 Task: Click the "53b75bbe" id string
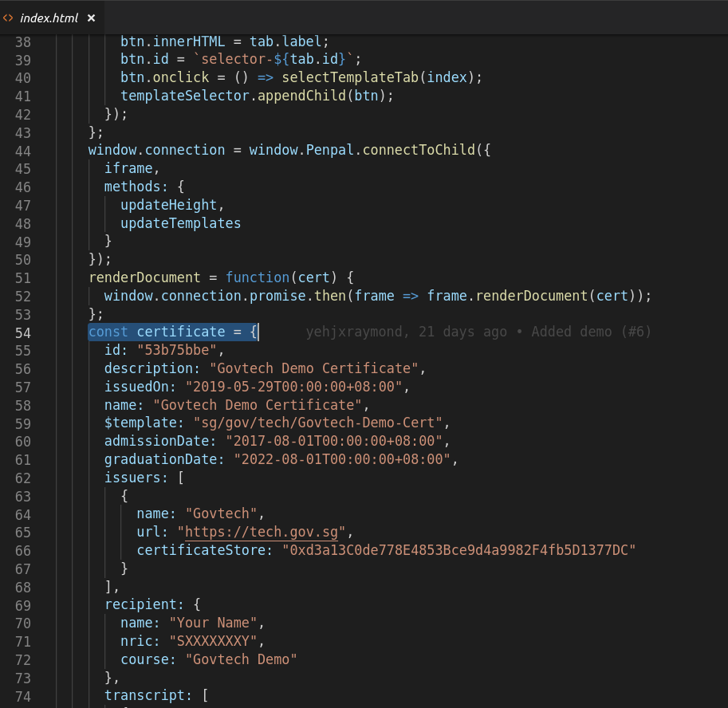click(181, 350)
